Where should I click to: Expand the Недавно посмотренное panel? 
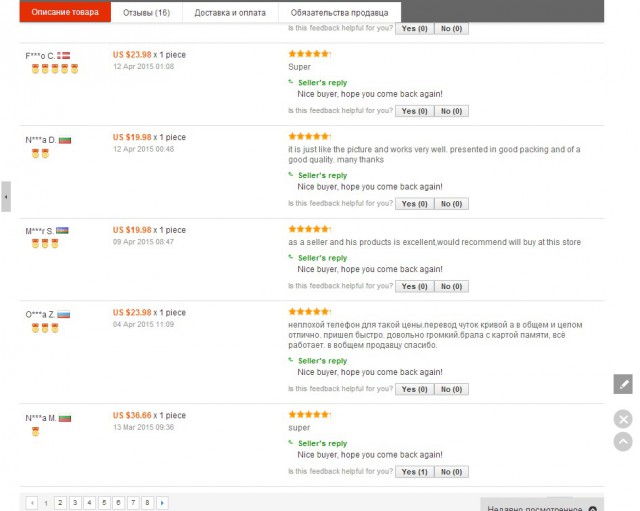click(x=542, y=505)
